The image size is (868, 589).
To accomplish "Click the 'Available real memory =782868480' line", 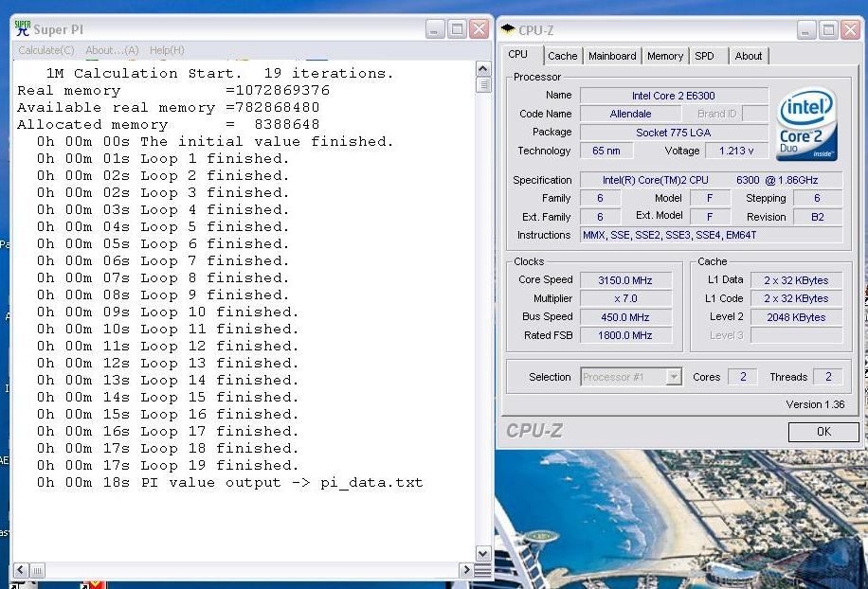I will coord(169,107).
